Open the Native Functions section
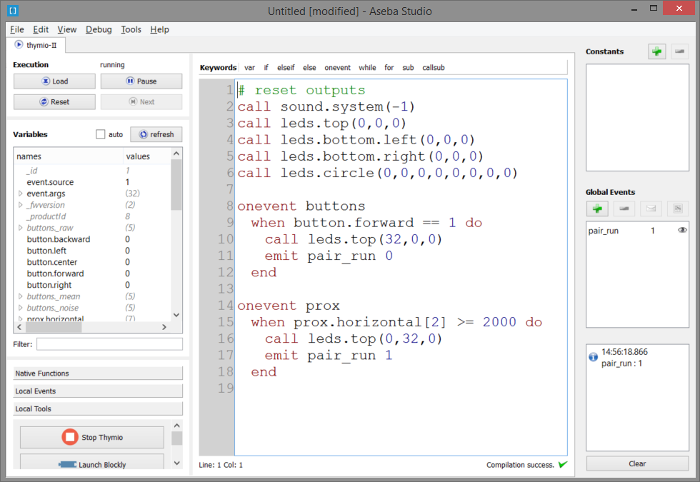The height and width of the screenshot is (482, 700). 97,373
